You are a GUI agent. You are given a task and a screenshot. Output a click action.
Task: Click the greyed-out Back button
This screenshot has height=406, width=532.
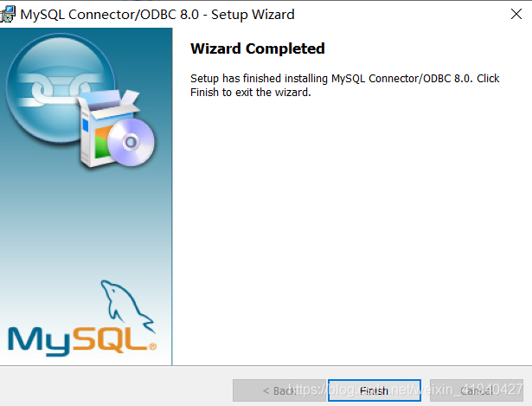(x=279, y=390)
